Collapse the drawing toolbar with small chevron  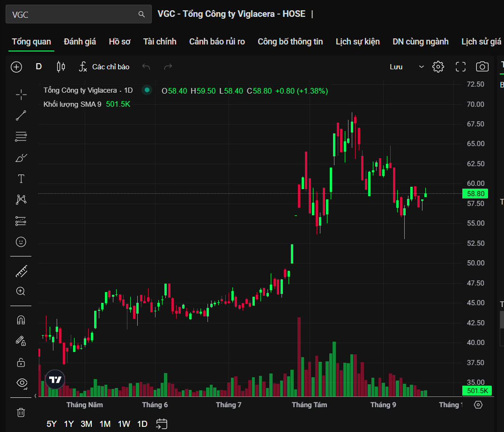tap(35, 395)
